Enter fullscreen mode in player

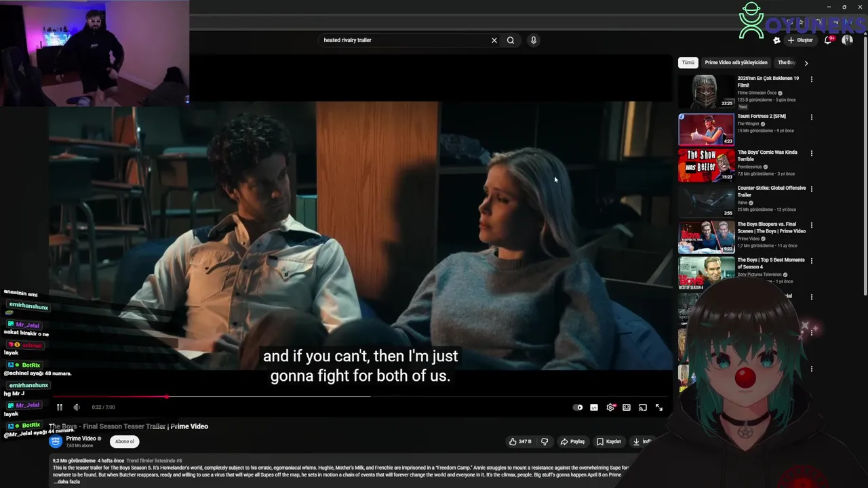[659, 407]
